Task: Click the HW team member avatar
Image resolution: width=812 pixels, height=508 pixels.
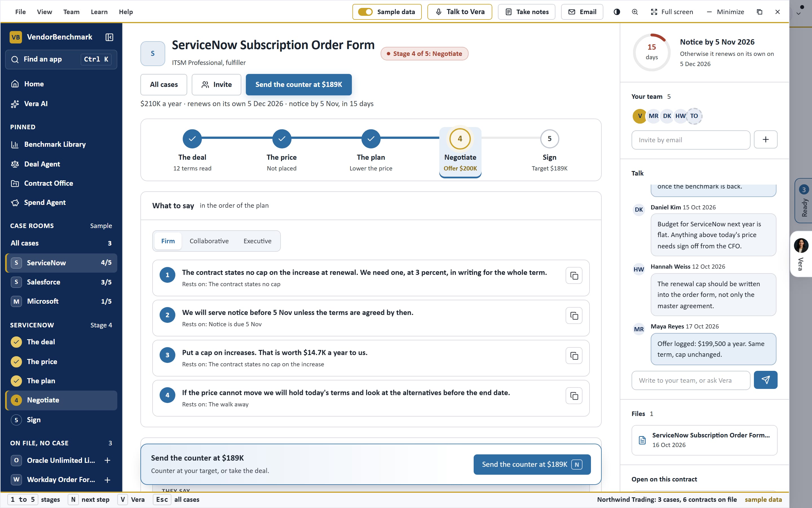Action: (x=680, y=116)
